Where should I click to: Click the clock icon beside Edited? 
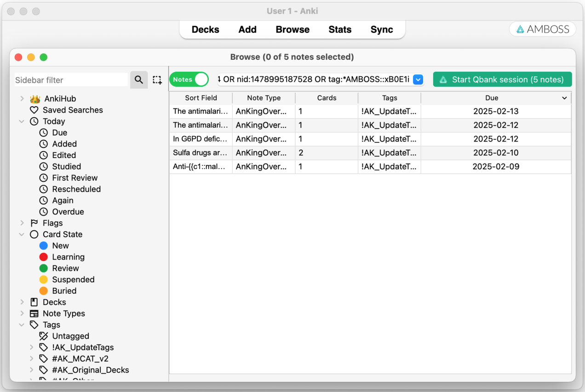pyautogui.click(x=44, y=155)
